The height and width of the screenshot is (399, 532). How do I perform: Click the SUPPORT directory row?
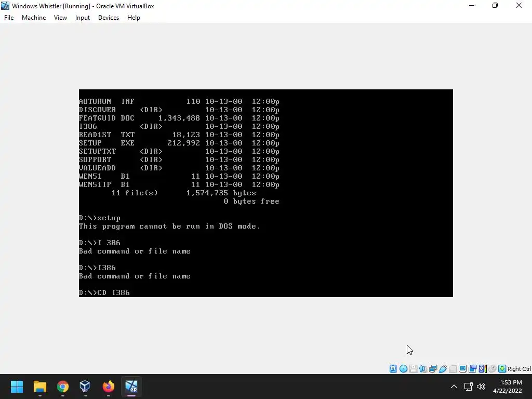pos(179,160)
